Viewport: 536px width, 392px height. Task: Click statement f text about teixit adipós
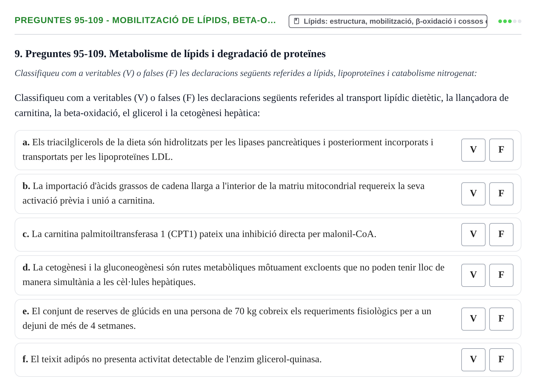[172, 359]
